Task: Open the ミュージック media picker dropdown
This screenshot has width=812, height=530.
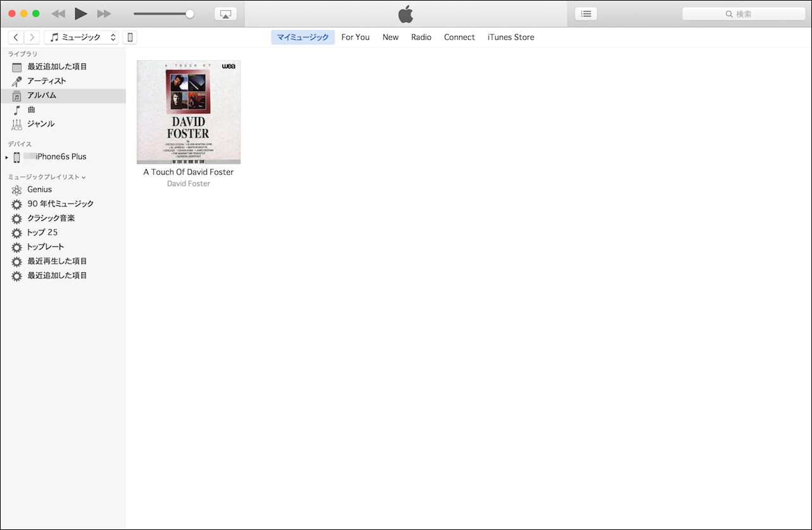Action: tap(81, 37)
